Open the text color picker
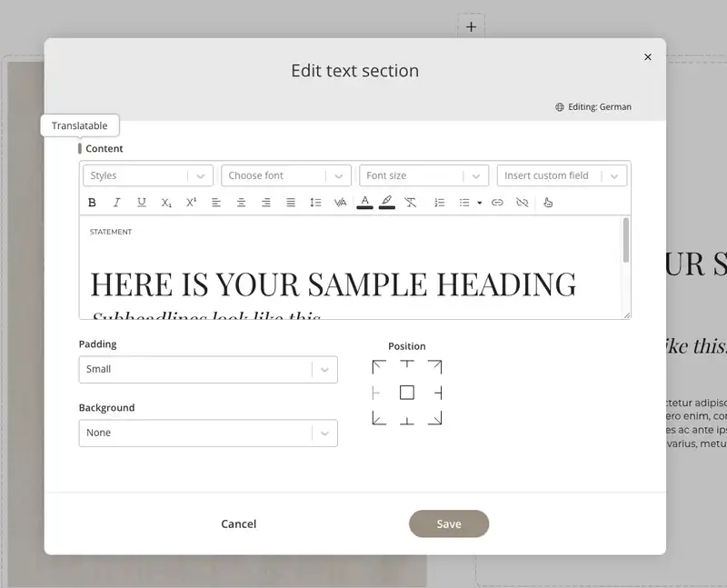The height and width of the screenshot is (588, 727). [x=365, y=202]
